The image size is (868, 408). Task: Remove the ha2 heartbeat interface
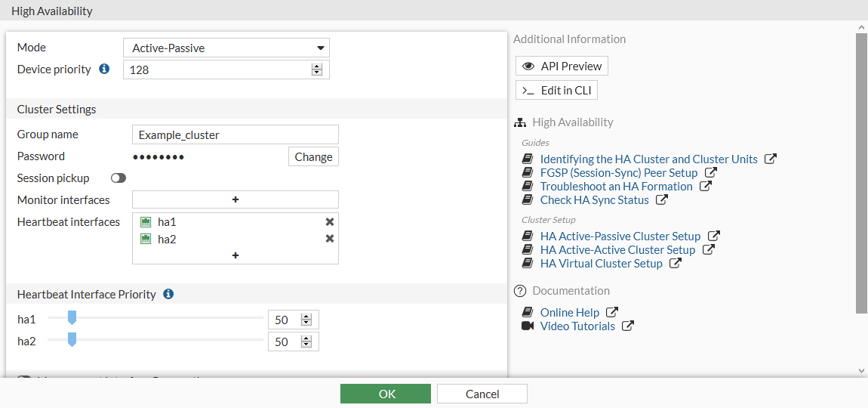(330, 239)
